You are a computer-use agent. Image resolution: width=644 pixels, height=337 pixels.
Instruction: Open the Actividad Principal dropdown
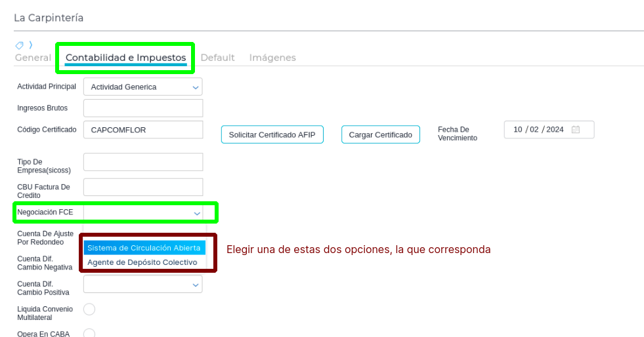click(143, 87)
